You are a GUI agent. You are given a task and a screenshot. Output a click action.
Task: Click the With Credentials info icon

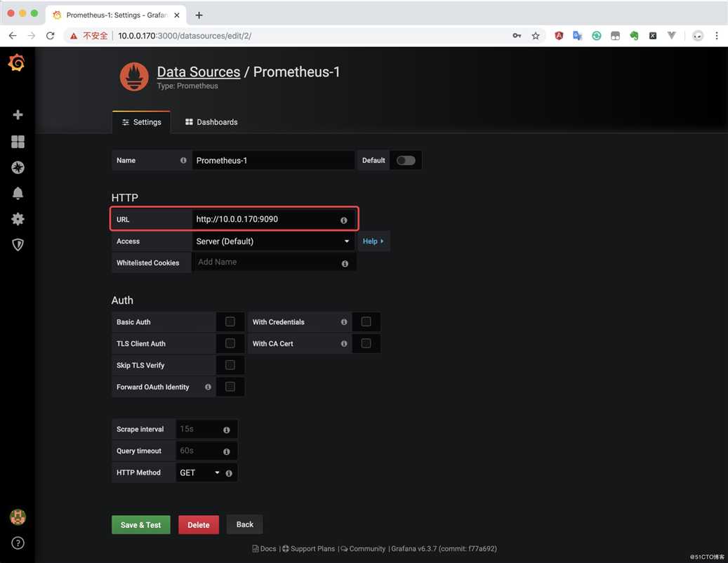[x=343, y=322]
